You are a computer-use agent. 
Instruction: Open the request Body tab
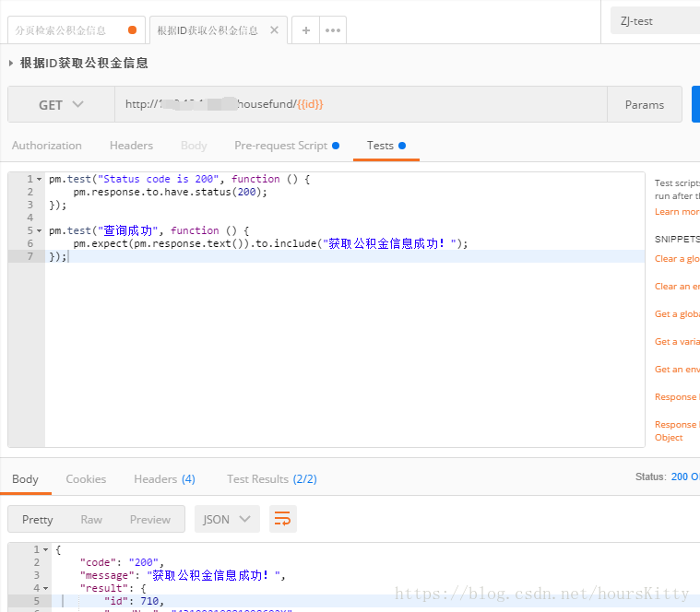click(x=194, y=146)
